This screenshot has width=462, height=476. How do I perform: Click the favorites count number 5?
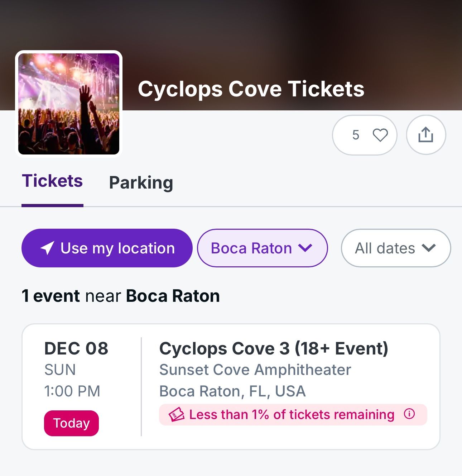tap(355, 135)
